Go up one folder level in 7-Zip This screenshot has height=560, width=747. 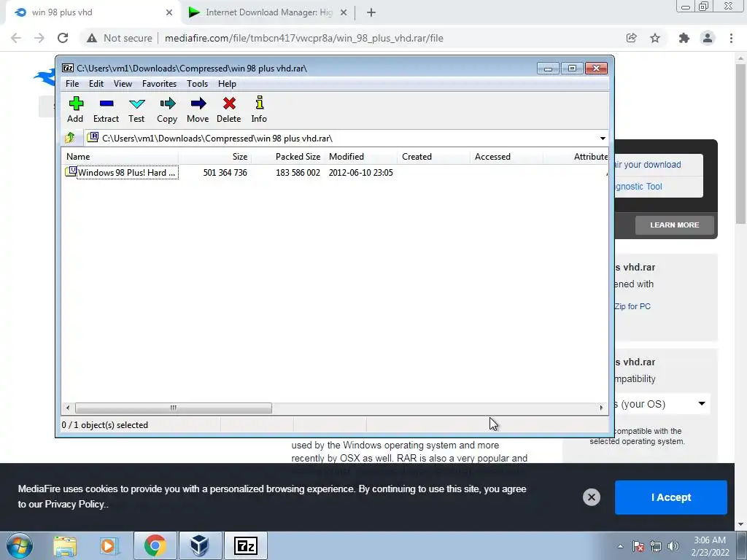coord(70,138)
